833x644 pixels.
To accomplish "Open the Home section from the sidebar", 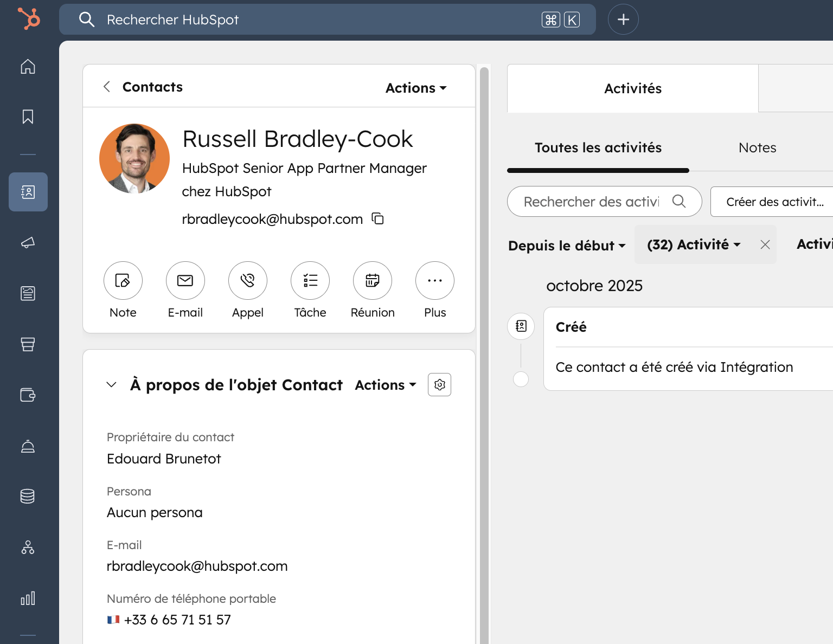I will point(28,66).
